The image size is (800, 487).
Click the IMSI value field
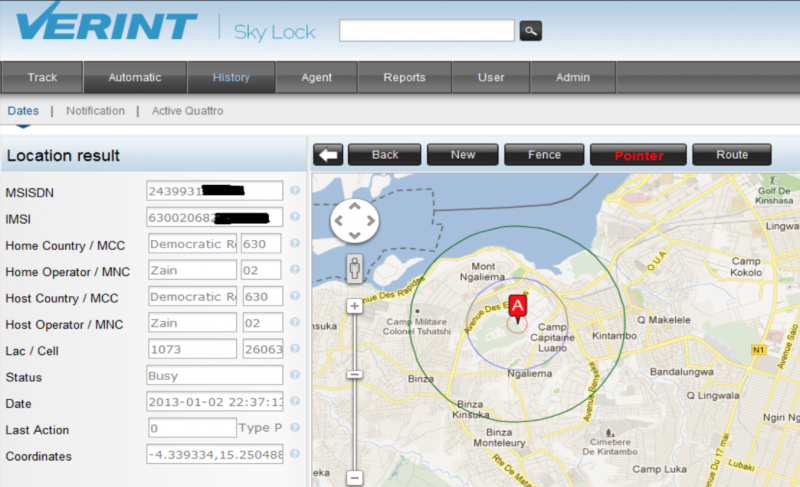[x=214, y=217]
